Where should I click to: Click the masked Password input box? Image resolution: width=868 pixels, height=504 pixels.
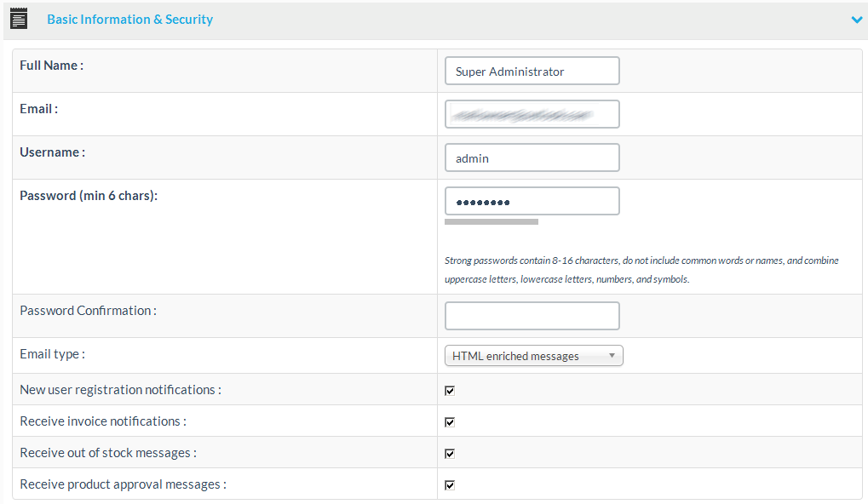click(x=532, y=202)
